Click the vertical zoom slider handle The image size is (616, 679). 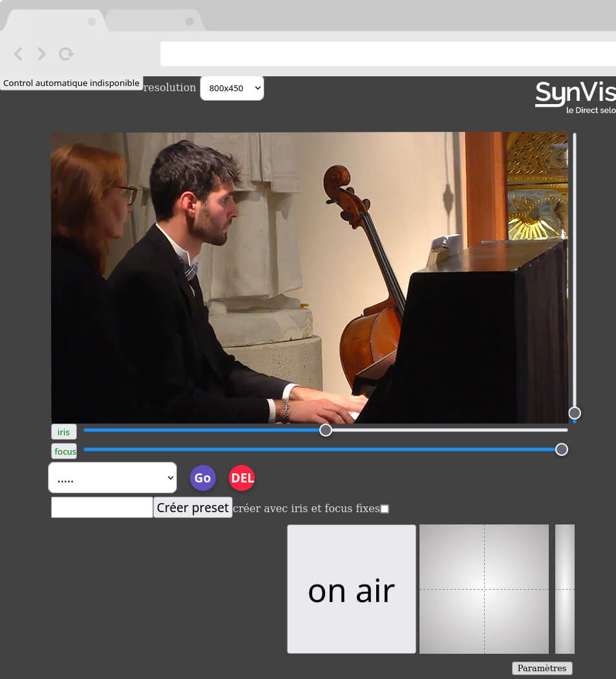point(575,413)
